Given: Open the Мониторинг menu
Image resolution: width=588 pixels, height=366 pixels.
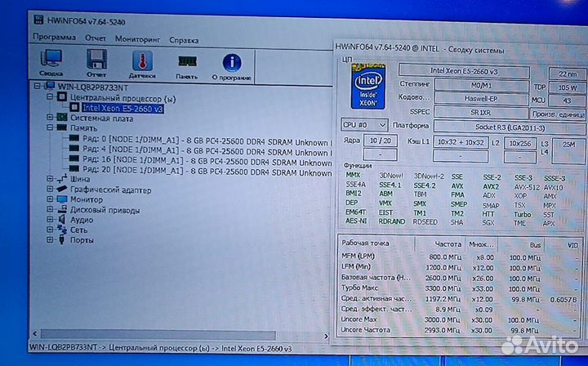Looking at the screenshot, I should 138,39.
